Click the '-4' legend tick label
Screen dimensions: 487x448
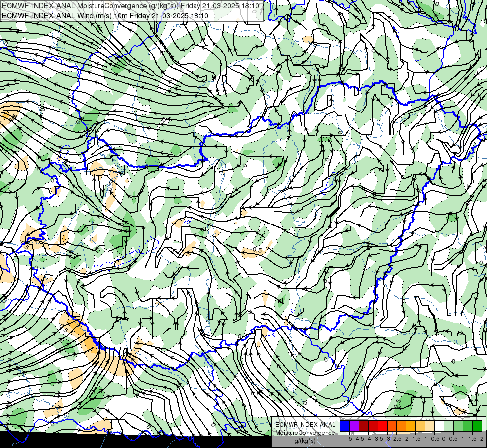[x=368, y=439]
